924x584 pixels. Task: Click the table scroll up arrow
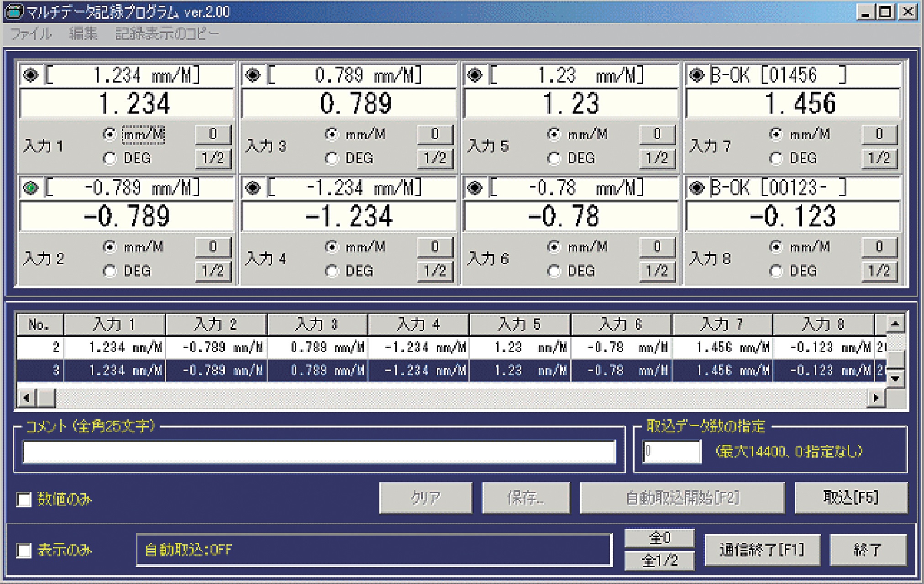[895, 324]
